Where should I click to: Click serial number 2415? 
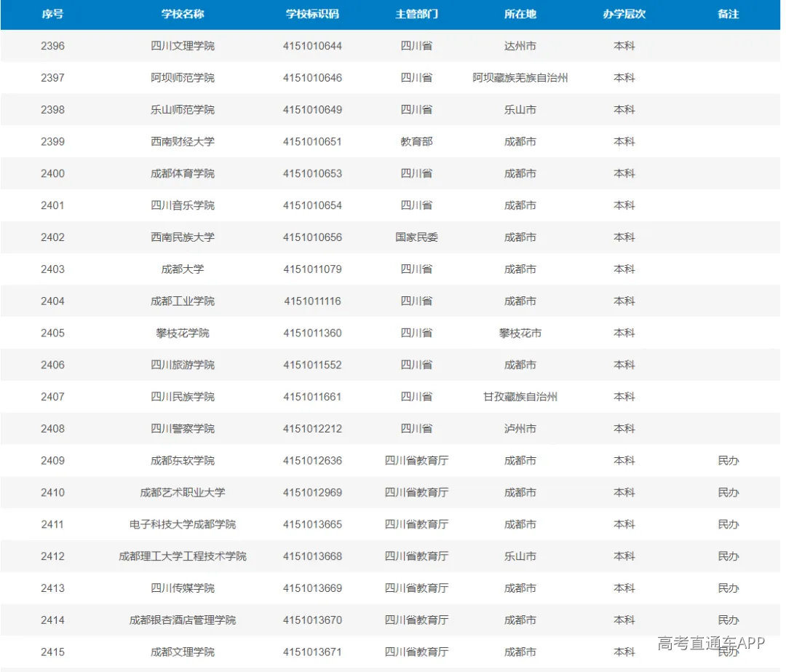[x=52, y=652]
